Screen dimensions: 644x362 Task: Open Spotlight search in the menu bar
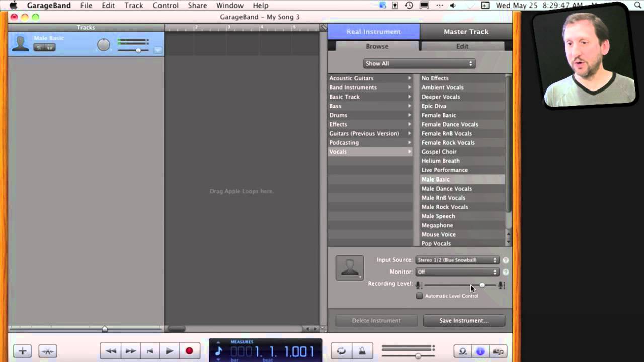coord(638,5)
